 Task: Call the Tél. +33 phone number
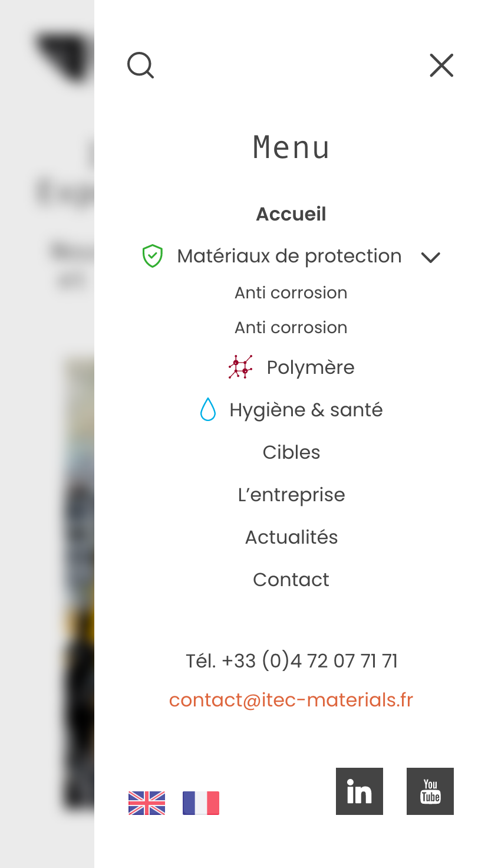[291, 661]
